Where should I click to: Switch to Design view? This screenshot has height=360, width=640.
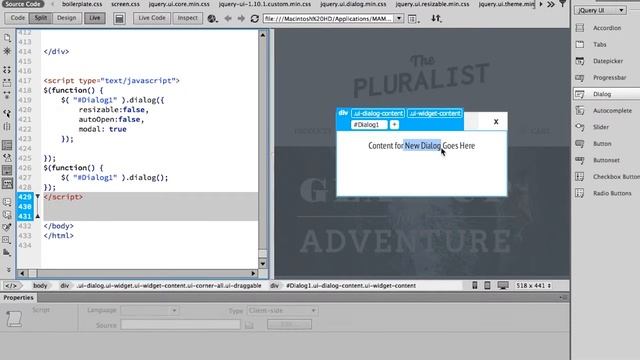[66, 18]
